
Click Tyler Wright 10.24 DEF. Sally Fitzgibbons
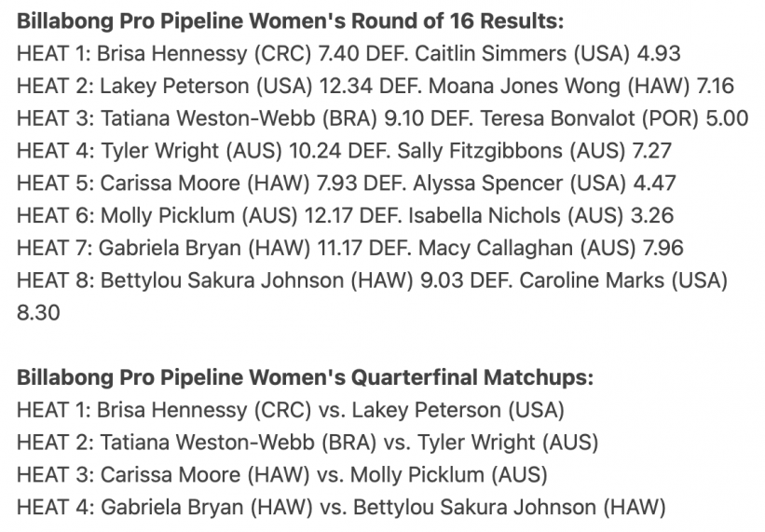pyautogui.click(x=344, y=151)
